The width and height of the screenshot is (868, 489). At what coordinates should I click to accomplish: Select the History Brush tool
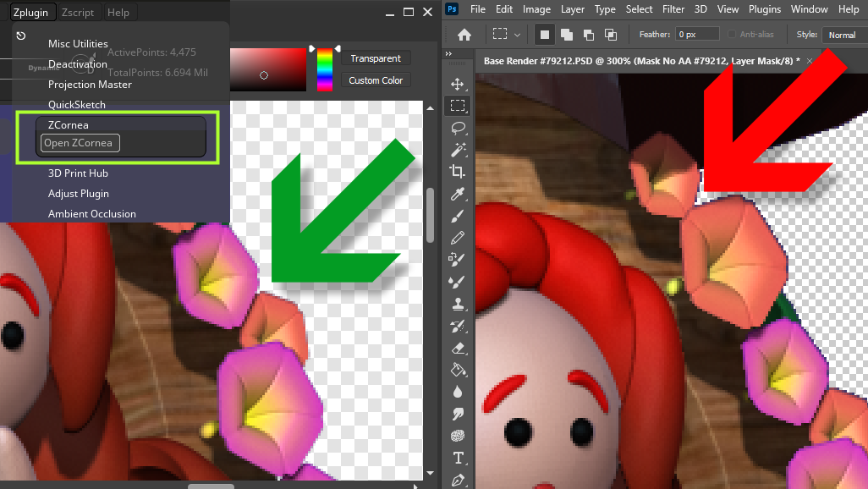pos(457,326)
